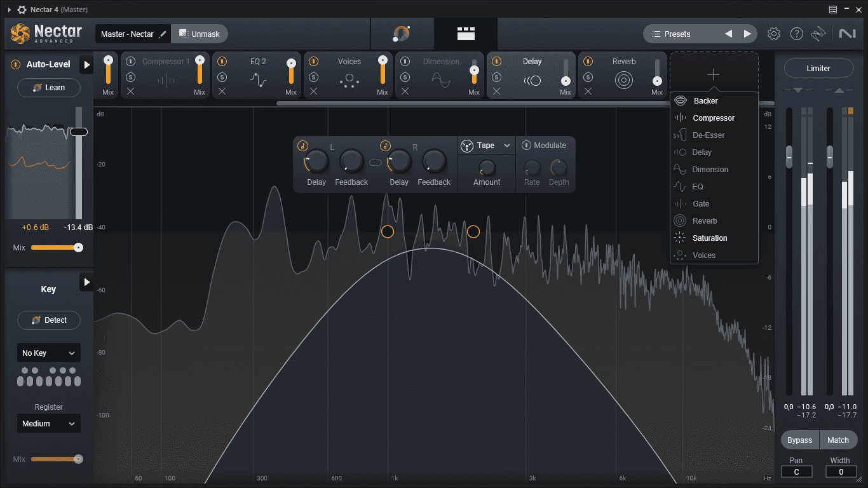The width and height of the screenshot is (868, 488).
Task: Select the Delay module icon
Action: click(x=532, y=81)
